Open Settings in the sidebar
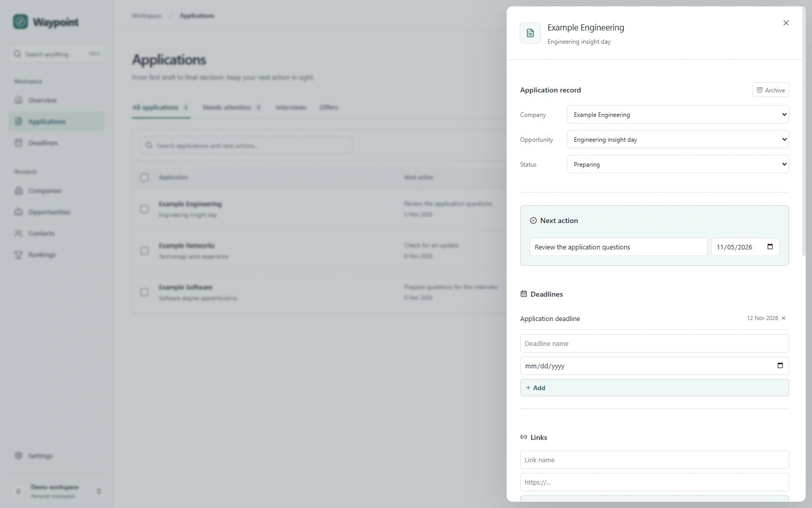Viewport: 812px width, 508px height. (x=56, y=456)
